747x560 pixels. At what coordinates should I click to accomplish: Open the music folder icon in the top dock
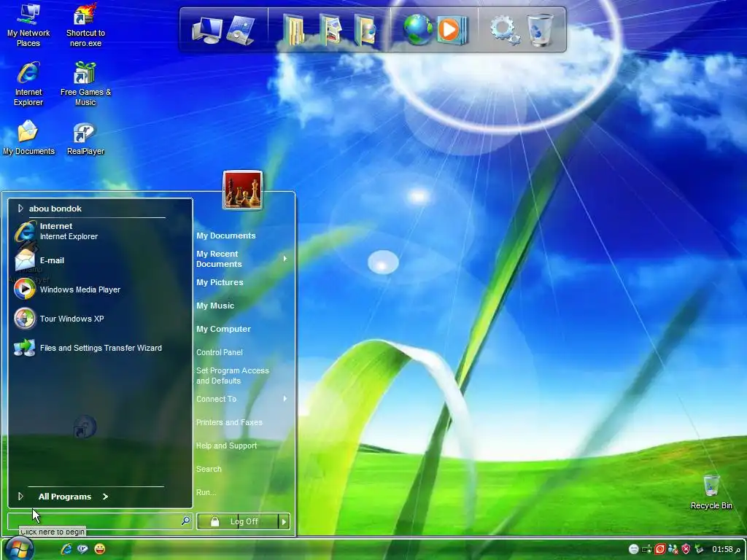tap(365, 30)
